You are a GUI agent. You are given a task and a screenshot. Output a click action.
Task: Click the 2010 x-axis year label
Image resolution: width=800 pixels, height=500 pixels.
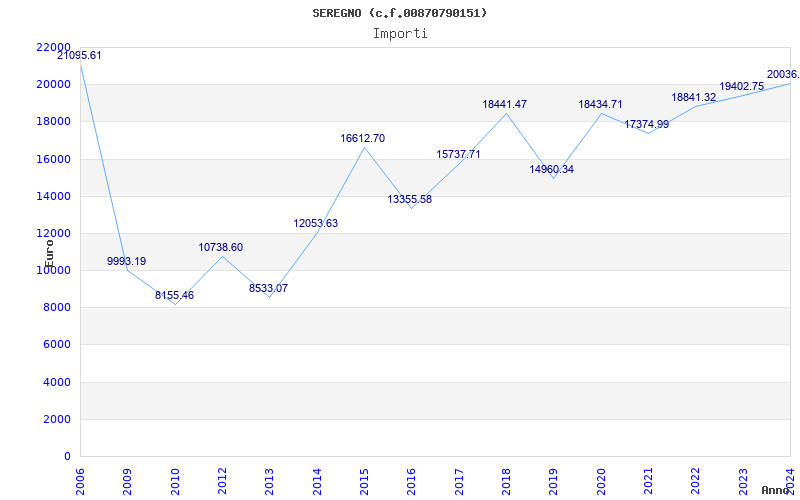click(175, 481)
